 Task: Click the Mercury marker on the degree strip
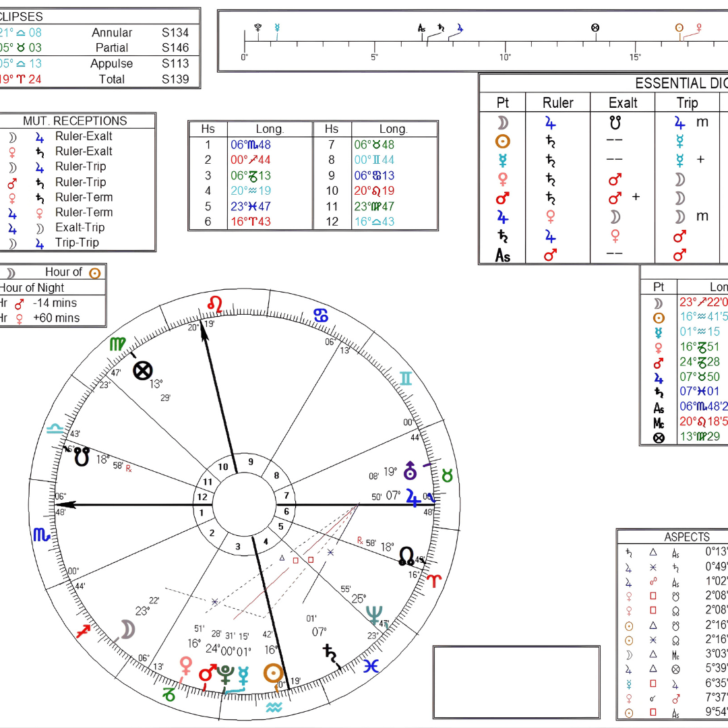[x=277, y=28]
